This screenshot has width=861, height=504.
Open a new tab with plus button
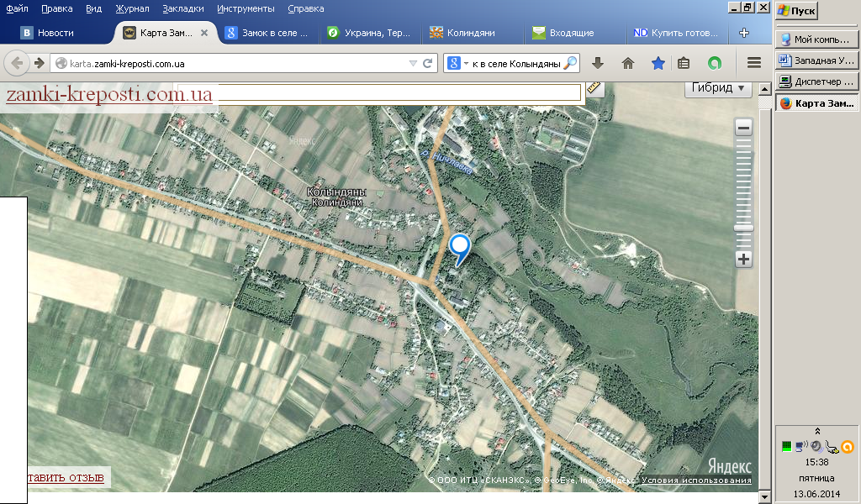click(744, 33)
